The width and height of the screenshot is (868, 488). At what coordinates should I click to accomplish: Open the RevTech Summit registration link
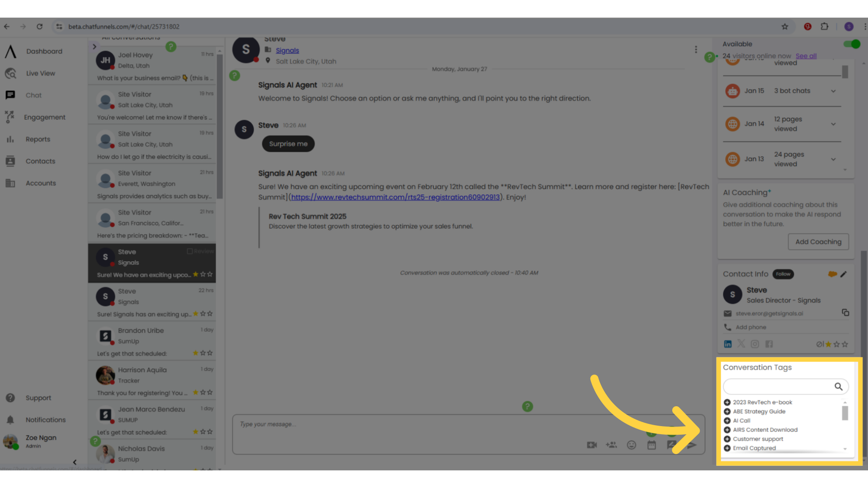[395, 197]
